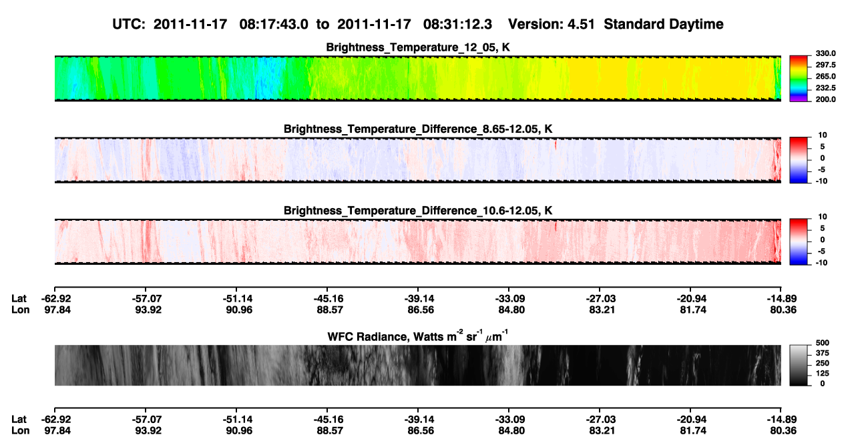The height and width of the screenshot is (445, 868).
Task: Click longitude 83.21 under the WFC Radiance panel
Action: pyautogui.click(x=601, y=431)
